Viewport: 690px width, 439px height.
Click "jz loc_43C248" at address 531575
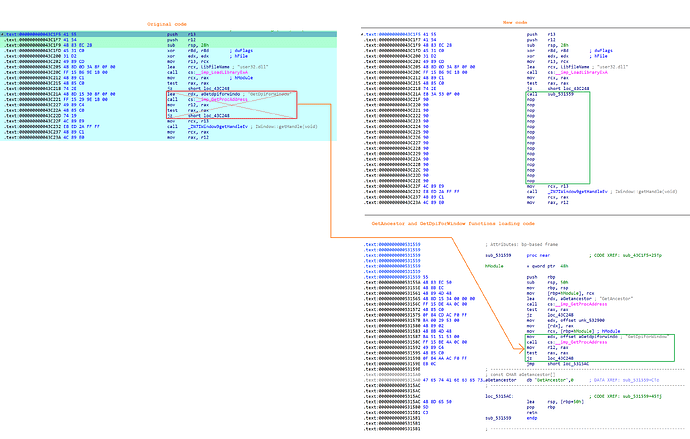pyautogui.click(x=549, y=315)
